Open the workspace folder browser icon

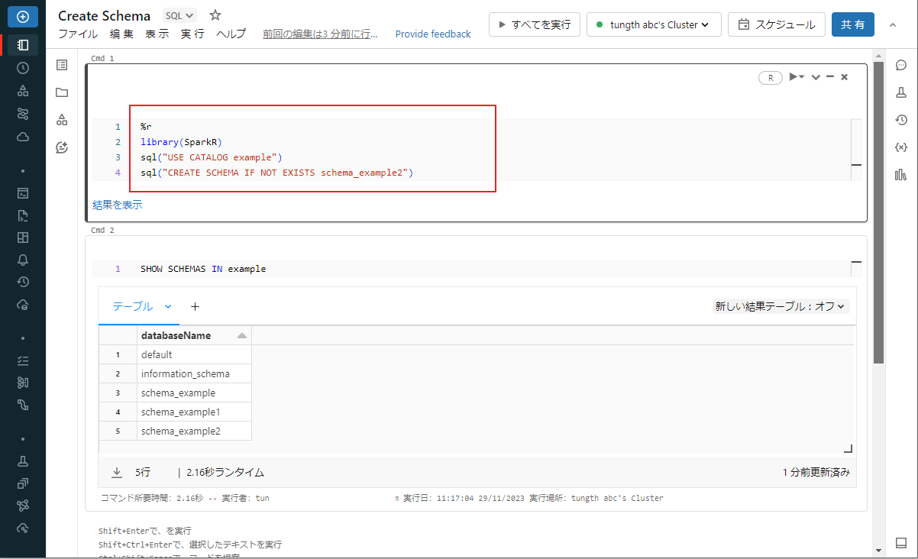(x=62, y=93)
